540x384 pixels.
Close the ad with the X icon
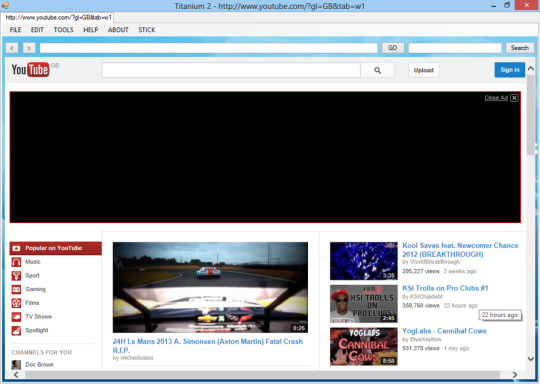tap(514, 98)
